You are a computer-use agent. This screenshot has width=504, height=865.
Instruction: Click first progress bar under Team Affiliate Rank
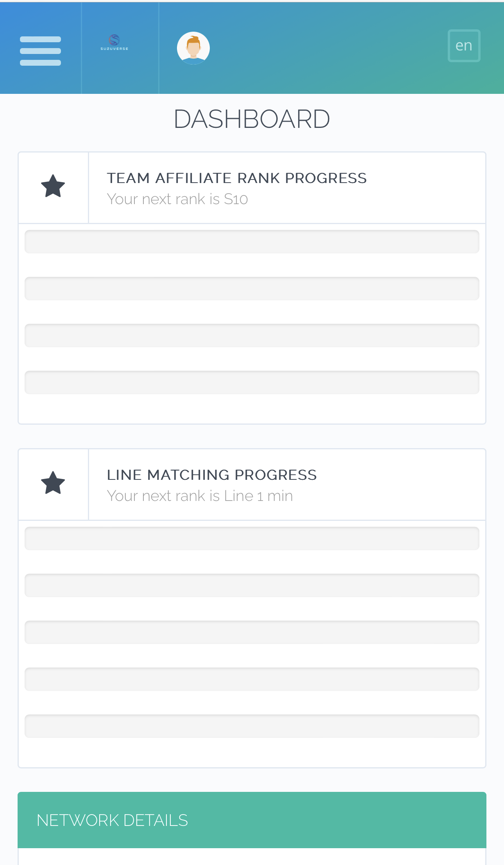[x=252, y=242]
